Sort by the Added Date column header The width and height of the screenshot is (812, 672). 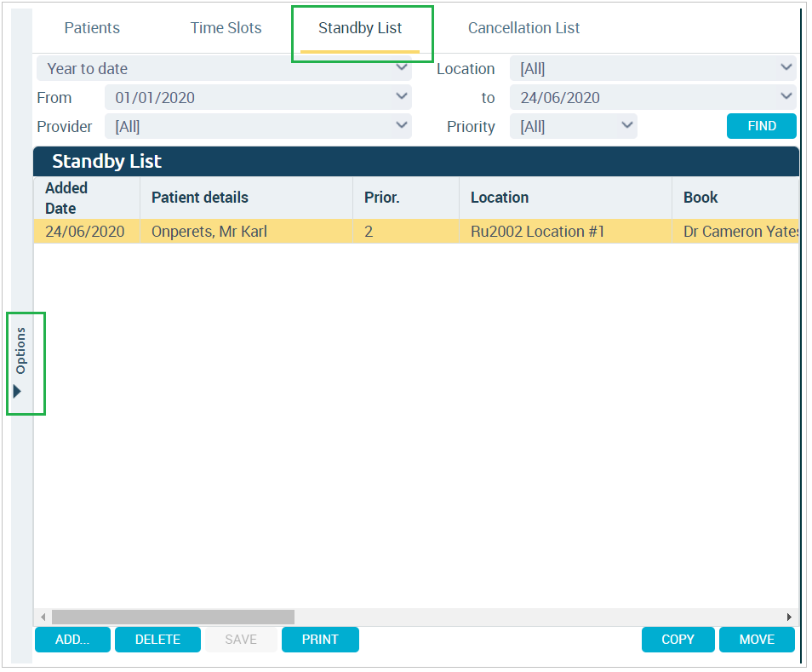click(87, 198)
